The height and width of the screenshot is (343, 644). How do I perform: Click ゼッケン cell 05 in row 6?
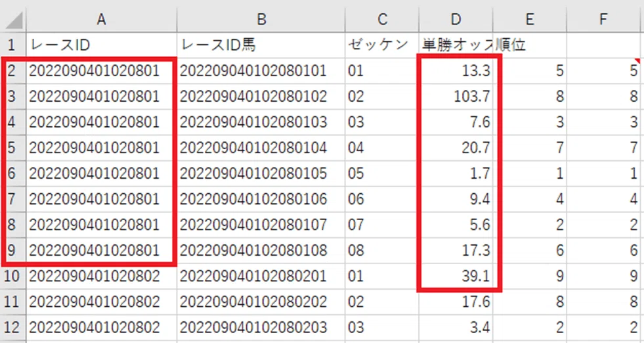click(382, 173)
